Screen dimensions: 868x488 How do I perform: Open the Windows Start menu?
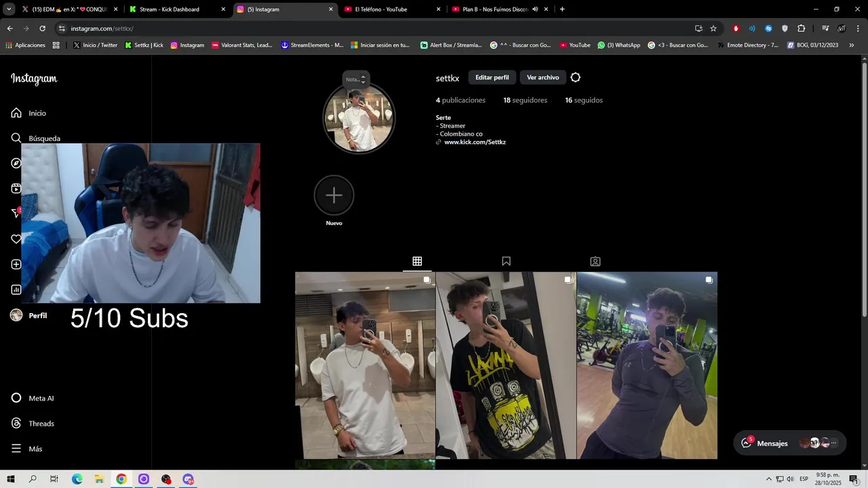pos(11,479)
